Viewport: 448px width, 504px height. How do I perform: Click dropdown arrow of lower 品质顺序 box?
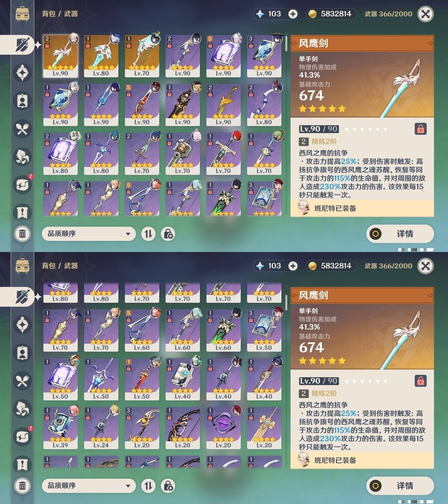tap(128, 486)
